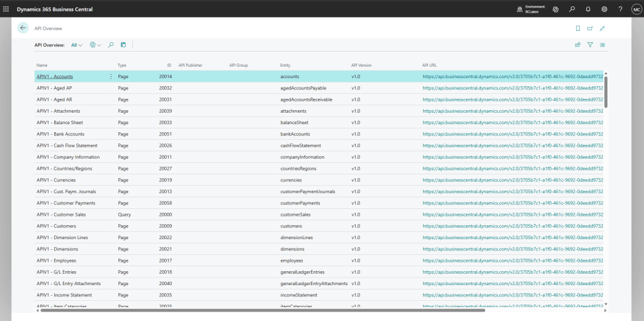Toggle the filter pane
Image resolution: width=644 pixels, height=321 pixels.
click(590, 45)
